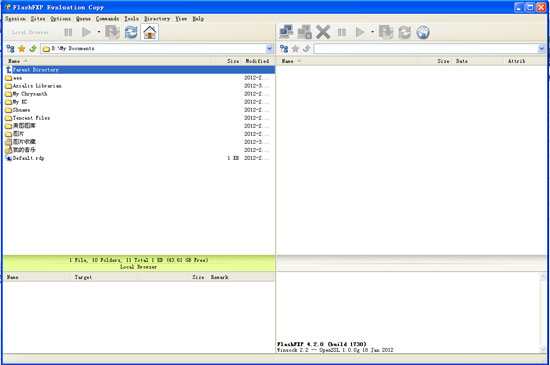This screenshot has height=365, width=550.
Task: Click the right pane transfer queue icon
Action: (x=386, y=32)
